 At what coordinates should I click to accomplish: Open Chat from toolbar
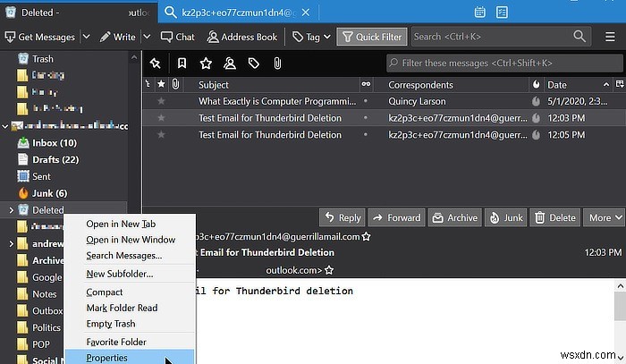pyautogui.click(x=177, y=37)
